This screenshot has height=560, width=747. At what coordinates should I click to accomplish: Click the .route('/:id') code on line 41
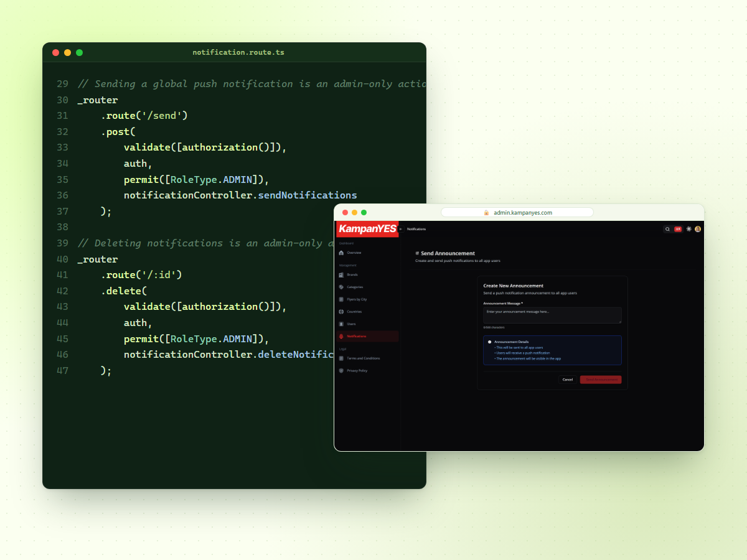(x=141, y=275)
